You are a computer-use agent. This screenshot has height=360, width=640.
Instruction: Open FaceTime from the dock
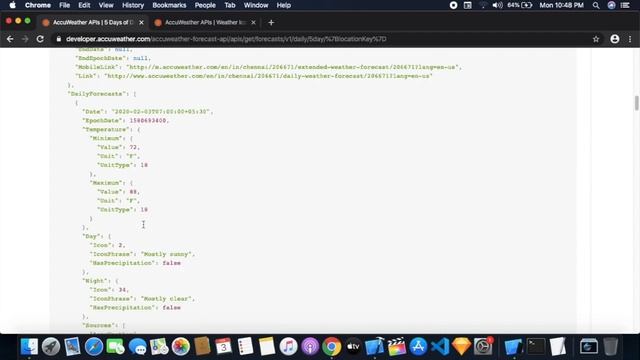coord(116,347)
